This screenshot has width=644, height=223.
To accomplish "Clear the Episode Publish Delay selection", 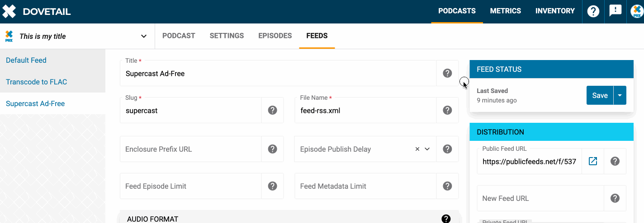I will (x=417, y=149).
